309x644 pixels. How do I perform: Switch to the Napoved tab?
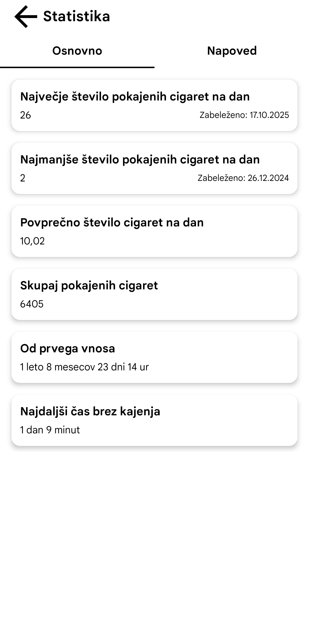tap(232, 51)
